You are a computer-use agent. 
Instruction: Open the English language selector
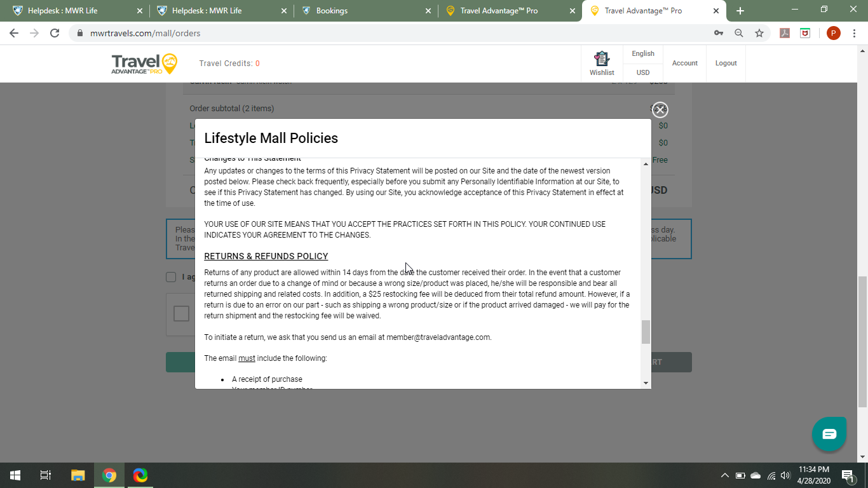point(643,54)
